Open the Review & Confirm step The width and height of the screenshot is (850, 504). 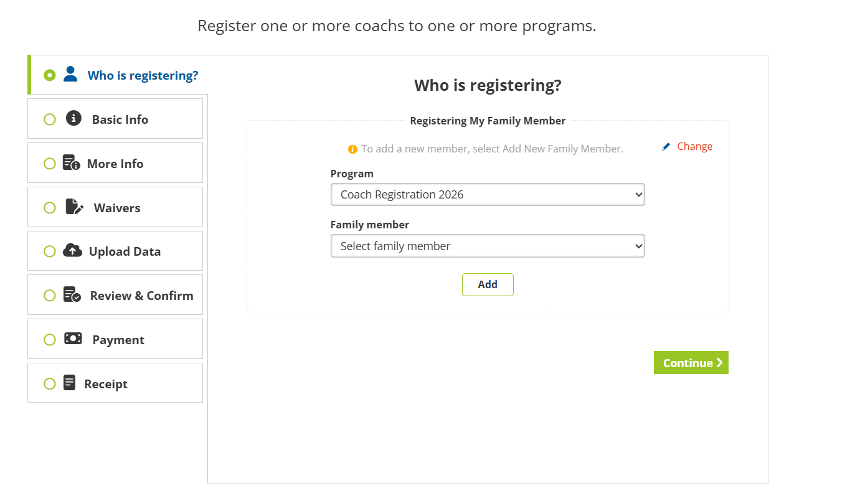[x=141, y=296]
